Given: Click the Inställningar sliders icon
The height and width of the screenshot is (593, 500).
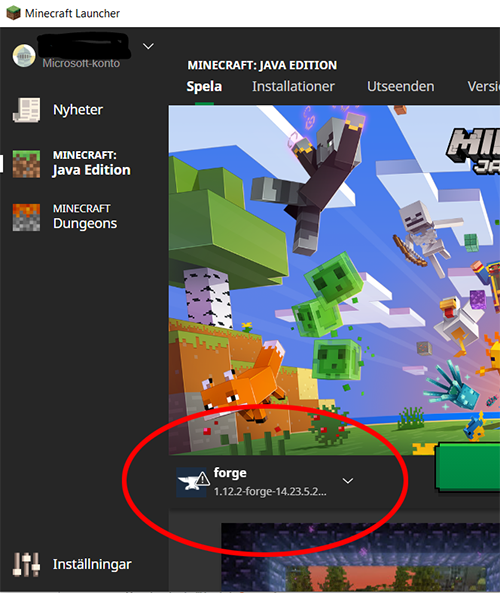Looking at the screenshot, I should (26, 564).
